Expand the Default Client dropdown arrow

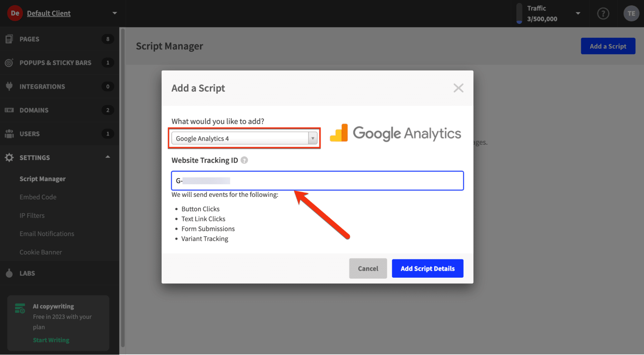coord(114,13)
